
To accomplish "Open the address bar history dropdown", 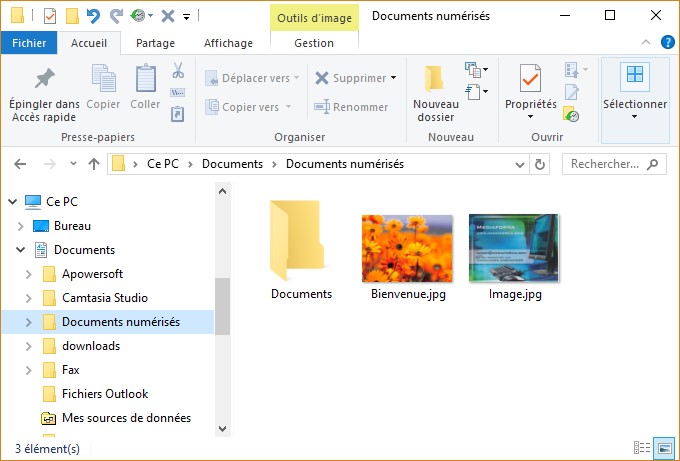I will (520, 164).
